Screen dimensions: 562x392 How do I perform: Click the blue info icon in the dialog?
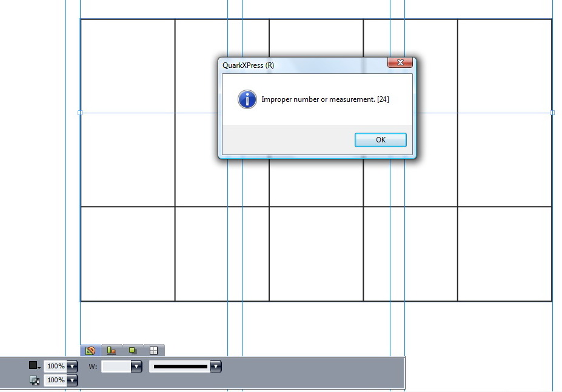tap(247, 99)
